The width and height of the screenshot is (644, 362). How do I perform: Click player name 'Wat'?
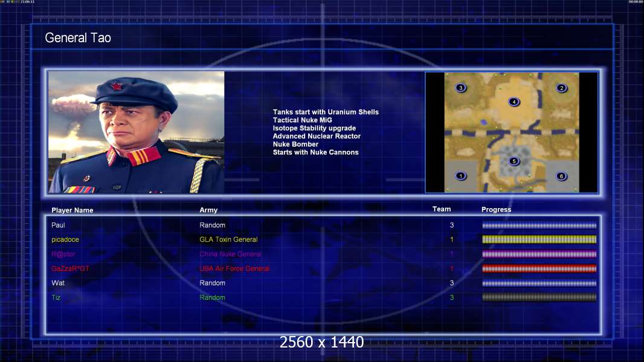[58, 283]
